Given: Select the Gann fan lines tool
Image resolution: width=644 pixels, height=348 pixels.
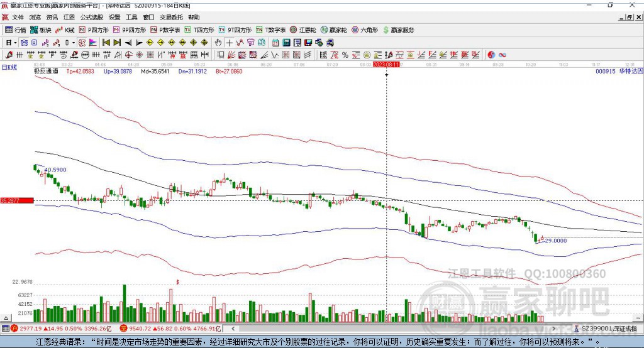Looking at the screenshot, I should coord(231,55).
